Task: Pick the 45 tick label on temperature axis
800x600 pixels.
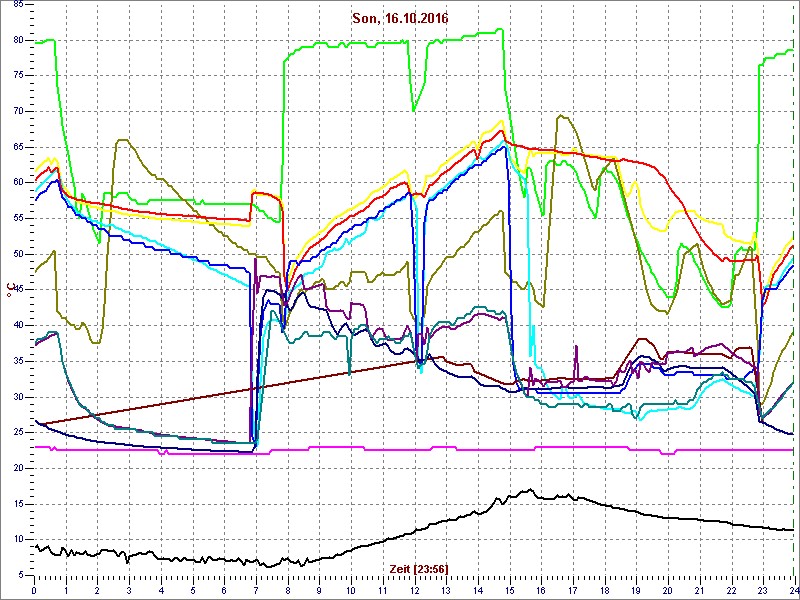Action: (x=17, y=290)
